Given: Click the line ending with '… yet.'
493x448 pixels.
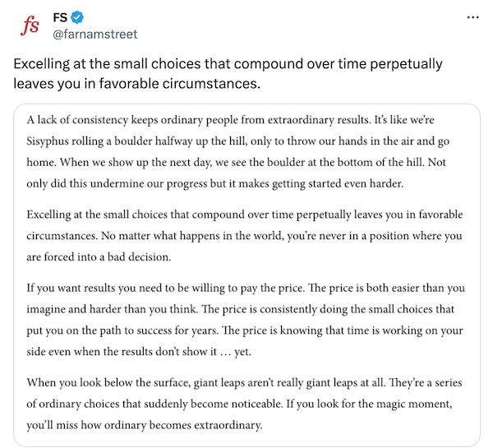Looking at the screenshot, I should 139,352.
